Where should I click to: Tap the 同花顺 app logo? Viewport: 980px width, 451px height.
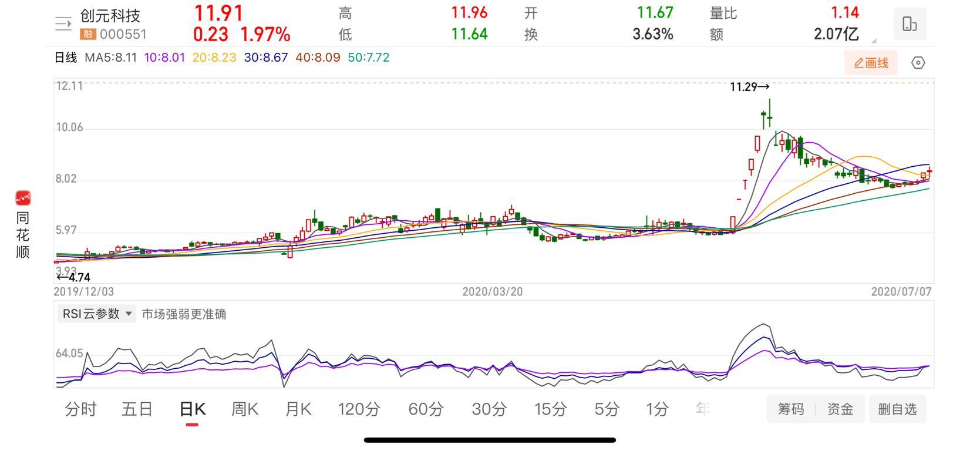[x=23, y=198]
